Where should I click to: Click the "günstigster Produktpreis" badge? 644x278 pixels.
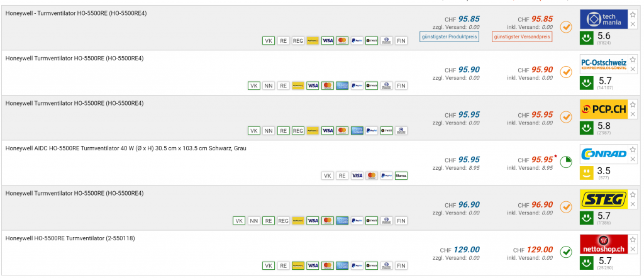pyautogui.click(x=450, y=37)
